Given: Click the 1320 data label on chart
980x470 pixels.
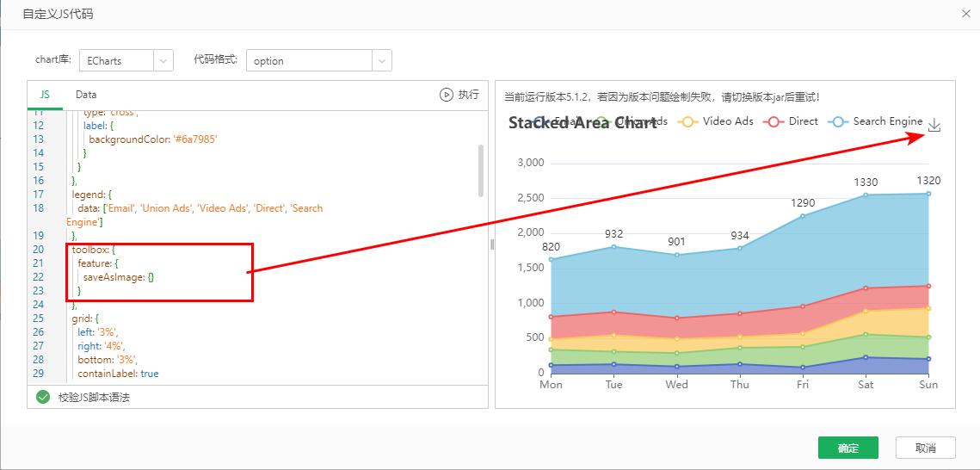Looking at the screenshot, I should point(928,181).
